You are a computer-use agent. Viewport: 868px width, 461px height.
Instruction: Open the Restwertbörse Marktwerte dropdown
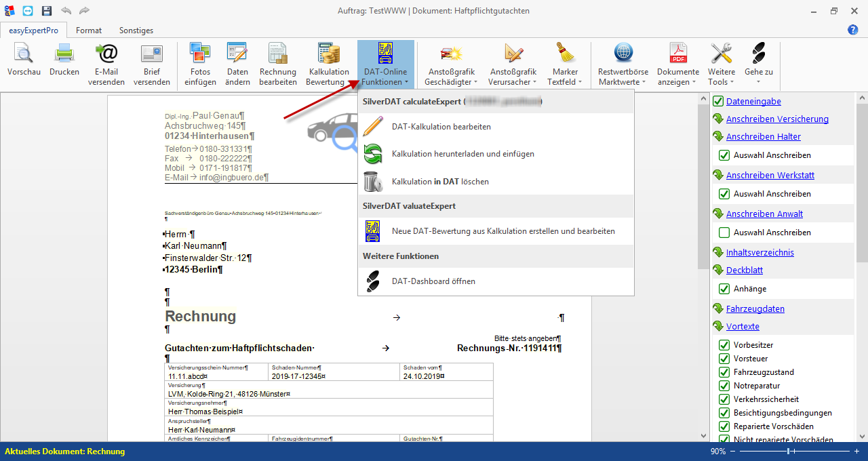click(623, 64)
